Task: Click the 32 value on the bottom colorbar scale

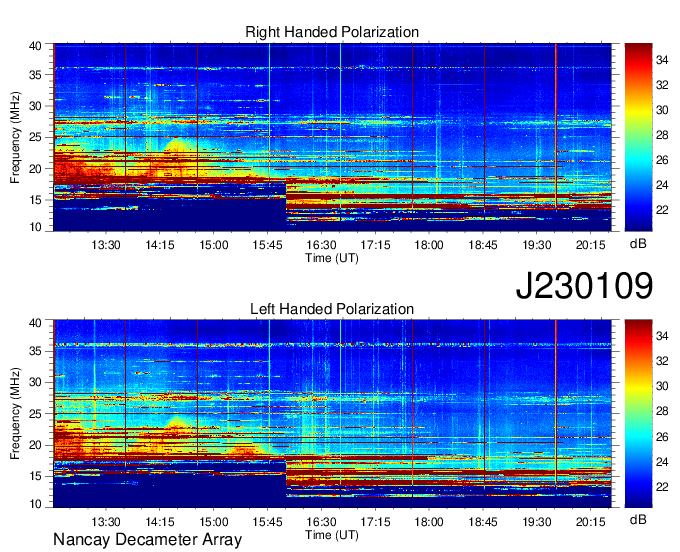Action: pyautogui.click(x=662, y=361)
